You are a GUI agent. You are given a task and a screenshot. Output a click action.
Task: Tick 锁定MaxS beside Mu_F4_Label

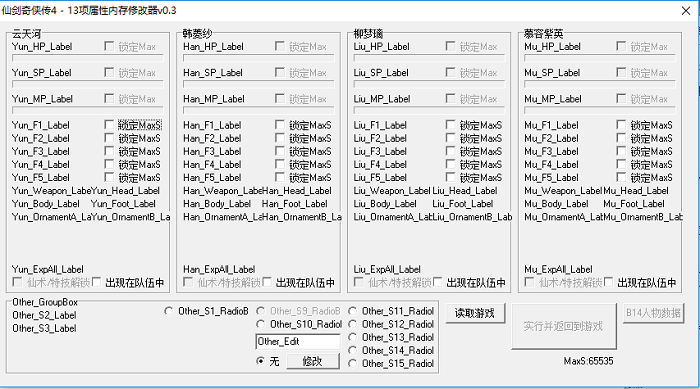[x=621, y=164]
